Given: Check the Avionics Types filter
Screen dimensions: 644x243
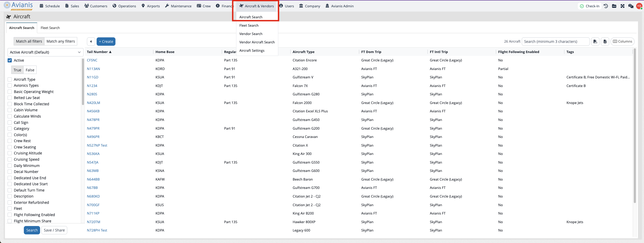Looking at the screenshot, I should click(10, 85).
